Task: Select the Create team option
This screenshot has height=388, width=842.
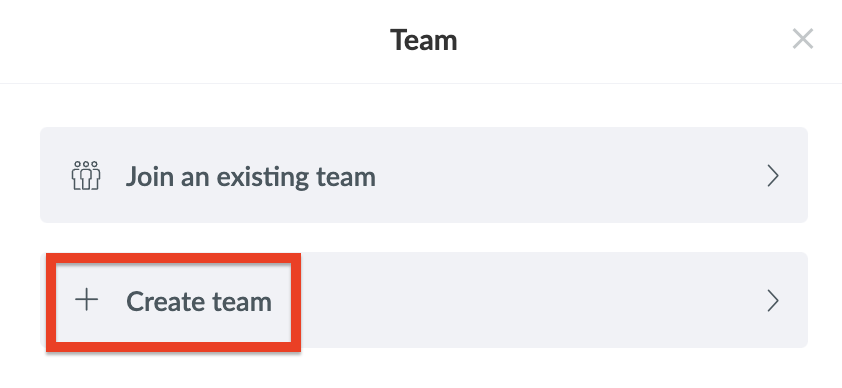Action: [424, 300]
